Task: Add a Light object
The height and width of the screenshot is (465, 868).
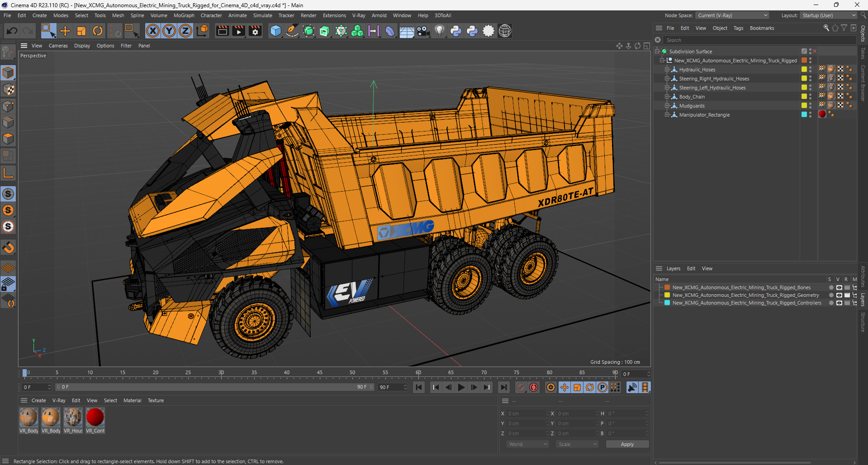Action: (439, 31)
